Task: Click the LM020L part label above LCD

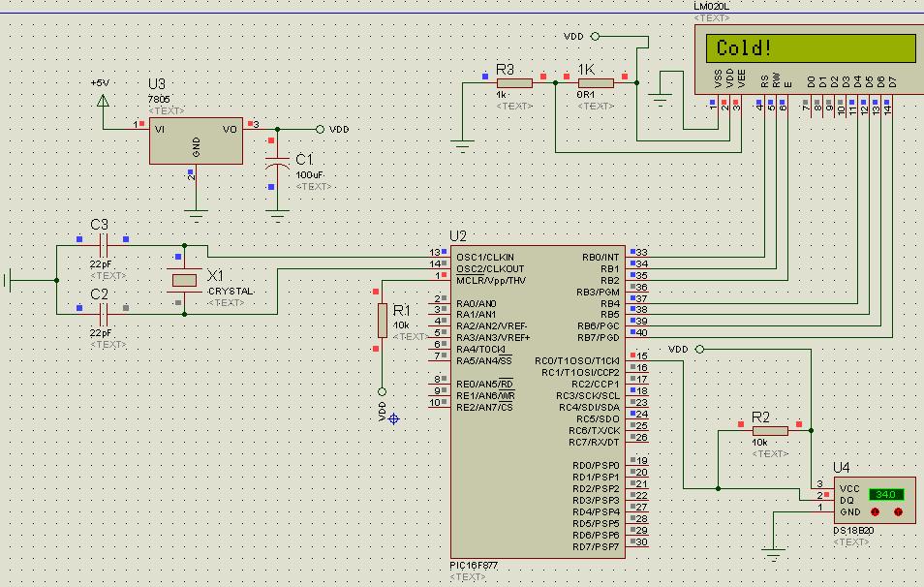Action: pyautogui.click(x=712, y=6)
